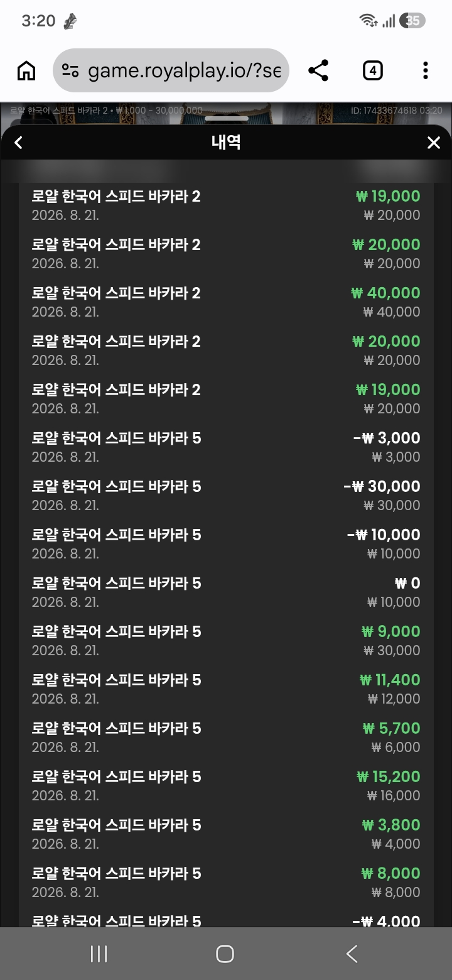Close the 내역 history panel
Image resolution: width=452 pixels, height=980 pixels.
434,143
